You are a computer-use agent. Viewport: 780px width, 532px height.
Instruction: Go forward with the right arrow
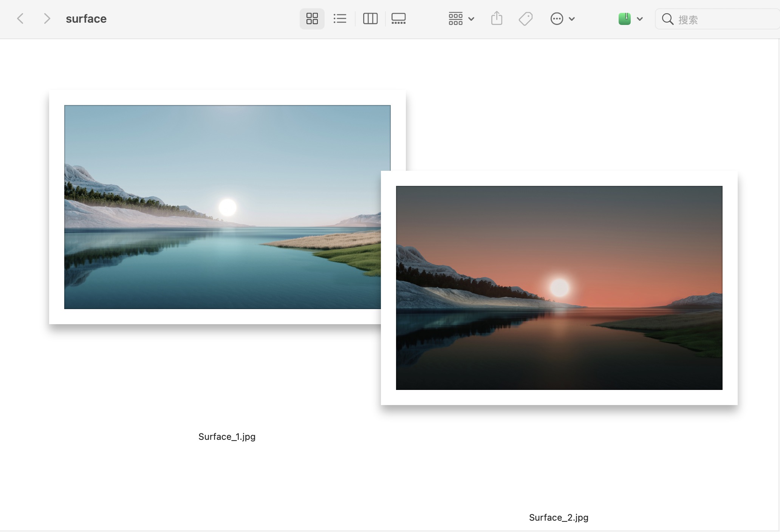click(x=46, y=19)
